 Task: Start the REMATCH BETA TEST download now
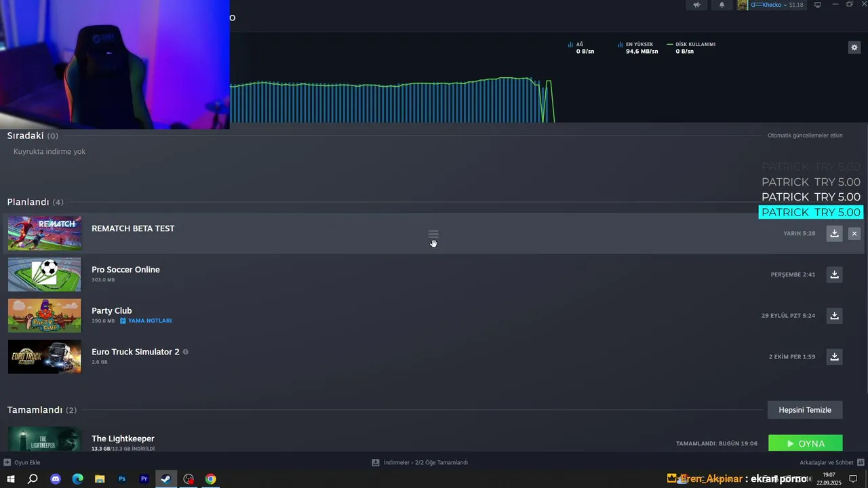[x=834, y=233]
